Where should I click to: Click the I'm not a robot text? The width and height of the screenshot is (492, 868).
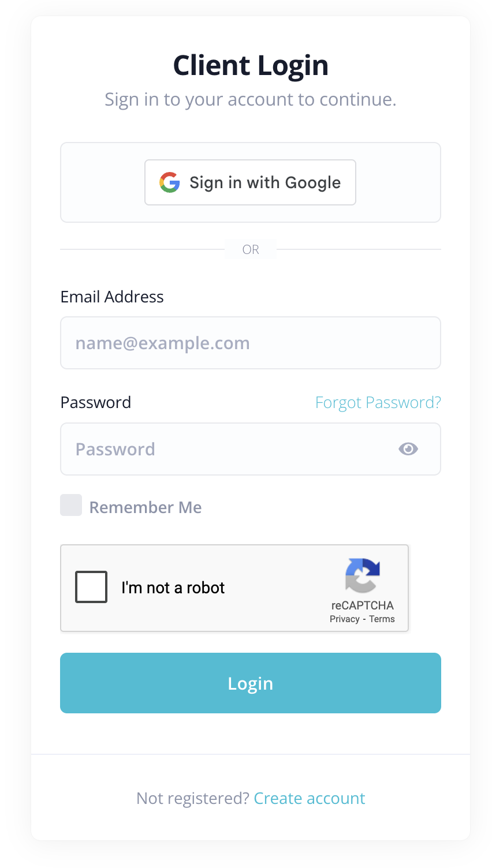[173, 588]
